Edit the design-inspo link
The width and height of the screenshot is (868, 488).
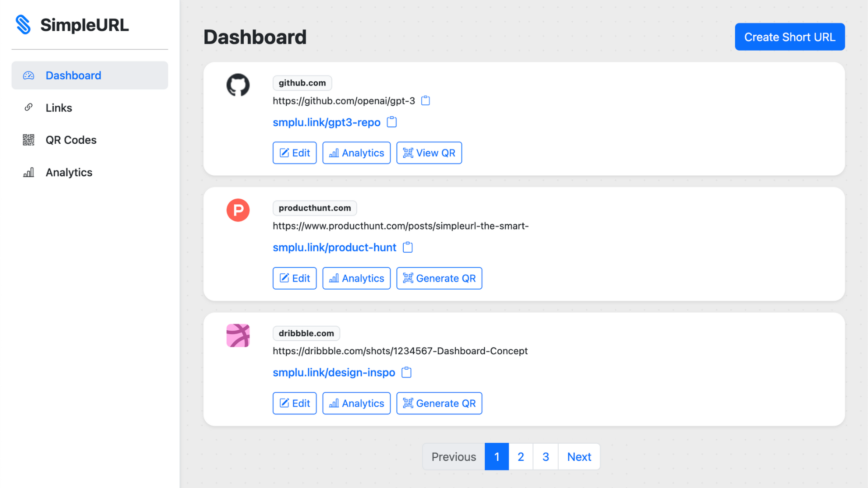click(294, 403)
